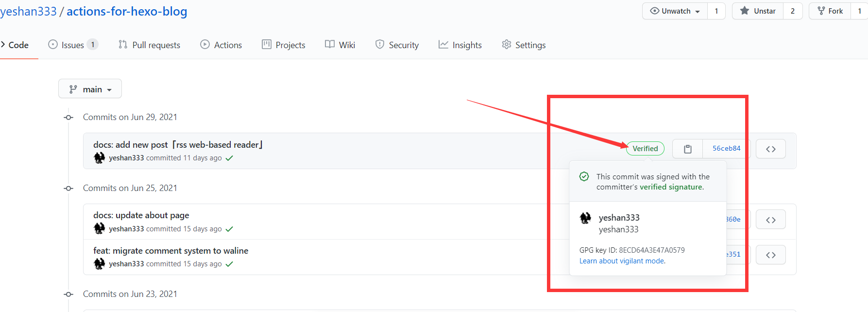Open the Wiki tab
This screenshot has height=312, width=868.
tap(340, 45)
